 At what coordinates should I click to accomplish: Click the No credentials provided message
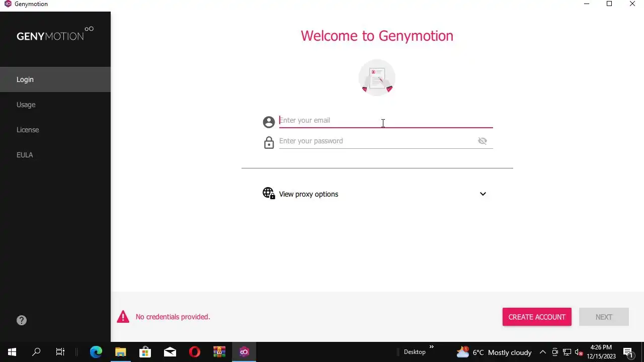point(173,317)
